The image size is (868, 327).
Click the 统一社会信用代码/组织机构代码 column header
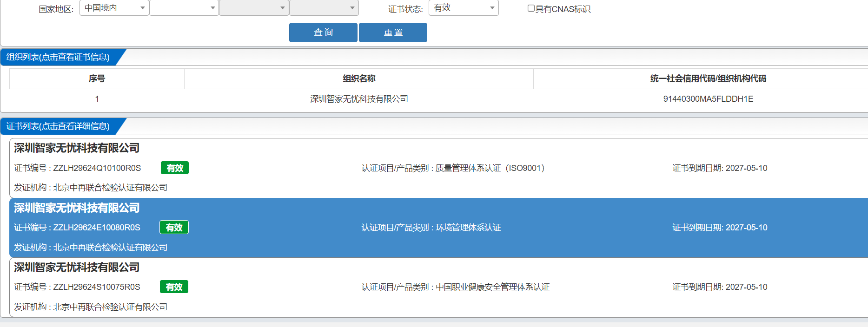point(708,78)
